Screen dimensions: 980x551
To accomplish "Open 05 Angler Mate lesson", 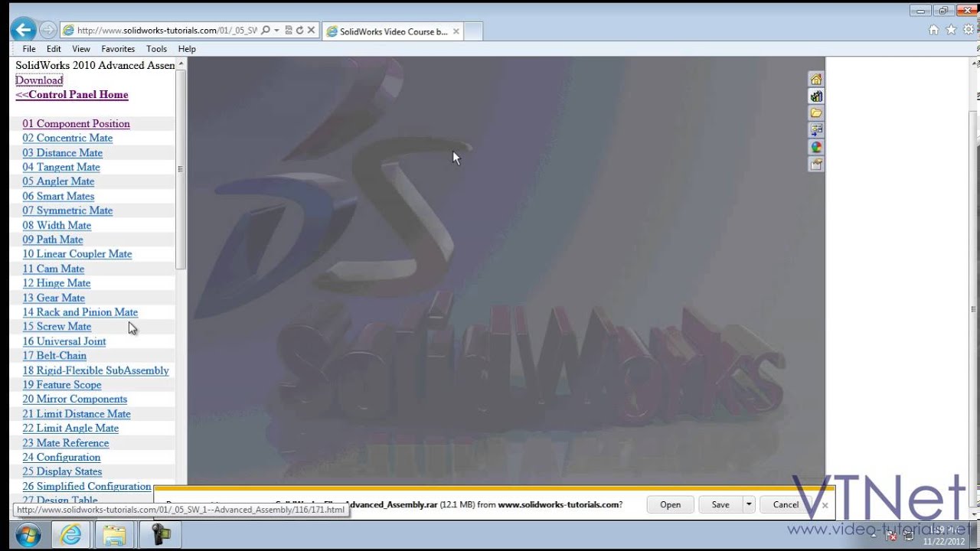I will point(58,181).
